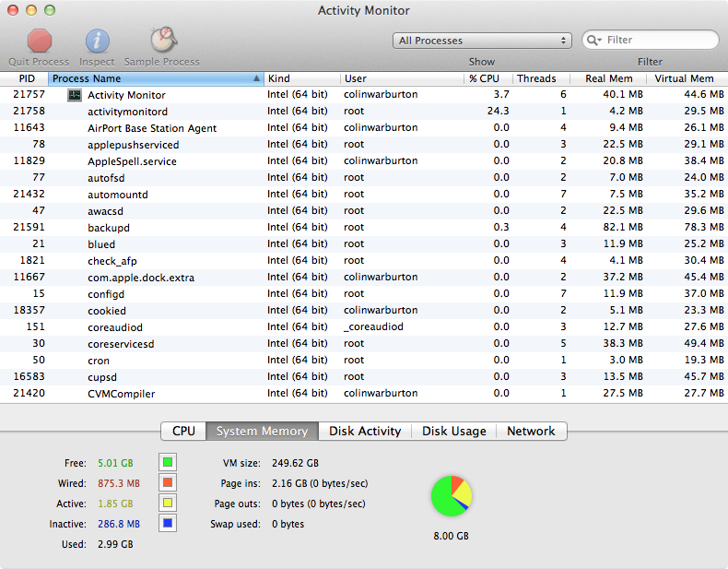Select the CVMCompiler process row
The image size is (728, 569).
coord(364,394)
